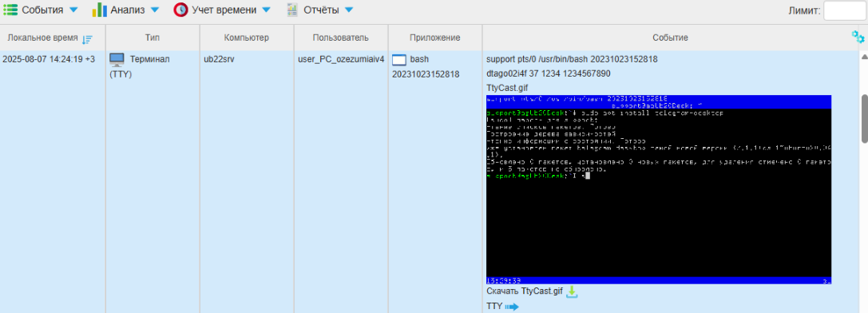Focus the Лимит input field

point(844,10)
